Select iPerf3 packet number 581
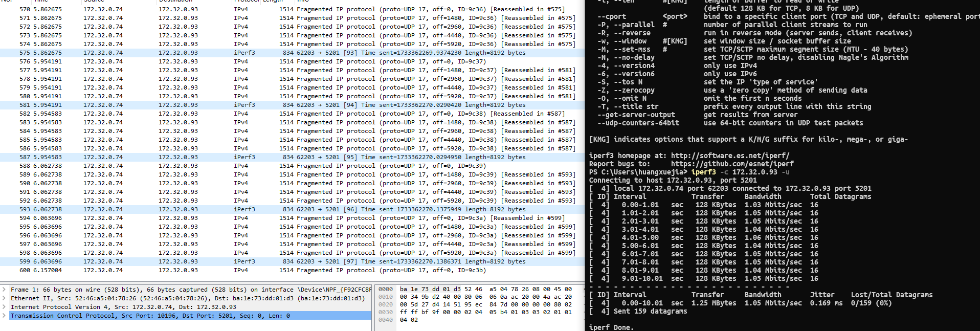 tap(292, 105)
